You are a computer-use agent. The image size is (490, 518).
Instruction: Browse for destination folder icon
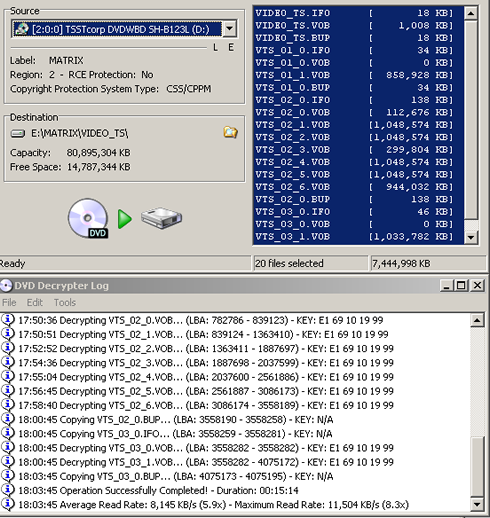coord(230,133)
